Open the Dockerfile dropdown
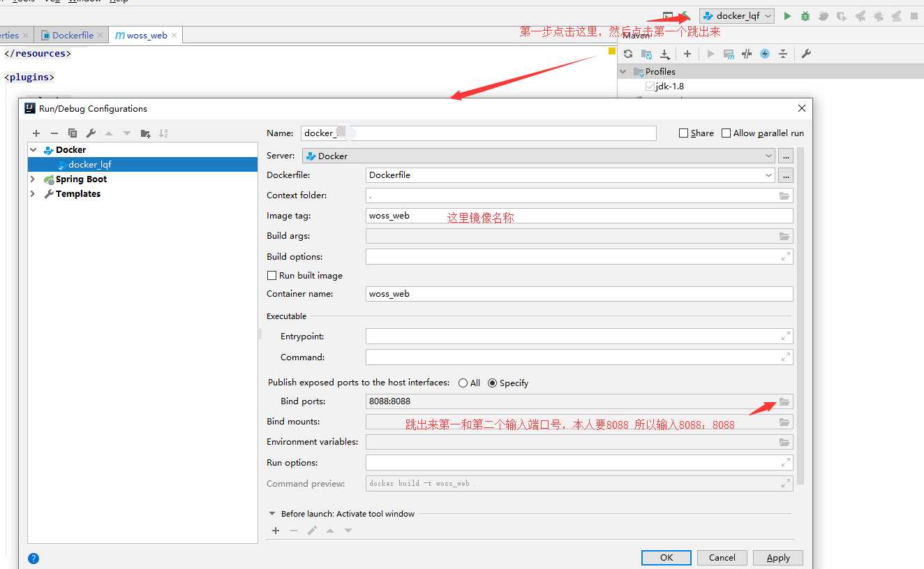The height and width of the screenshot is (569, 924). point(570,175)
